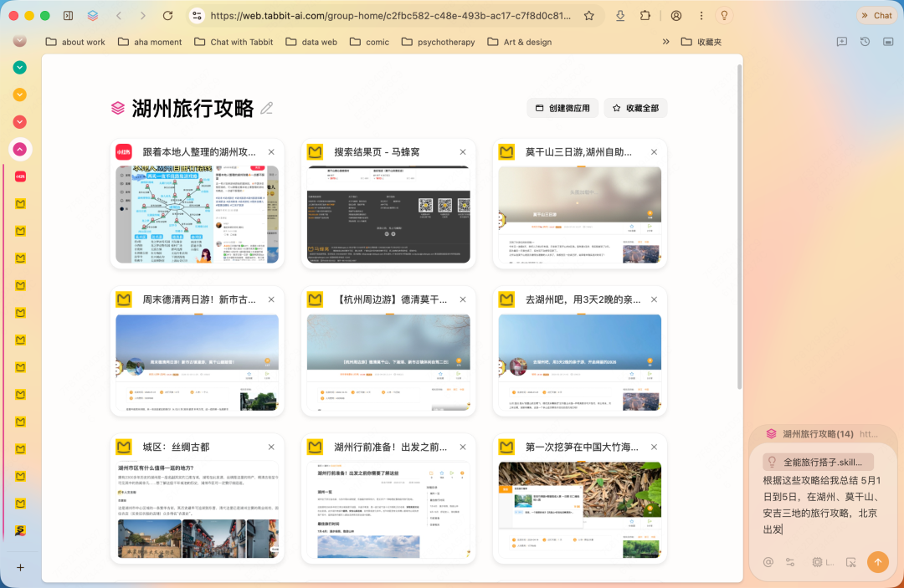This screenshot has width=904, height=588.
Task: Expand the green tab group
Action: (19, 68)
